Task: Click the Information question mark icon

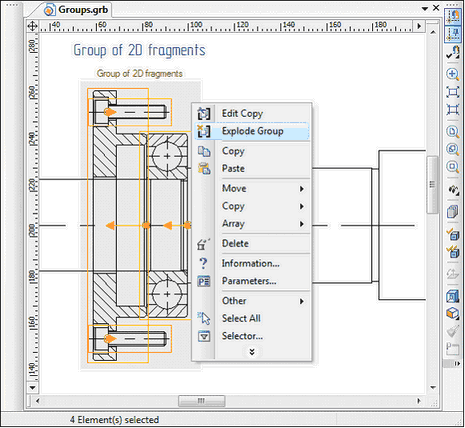Action: pyautogui.click(x=203, y=264)
